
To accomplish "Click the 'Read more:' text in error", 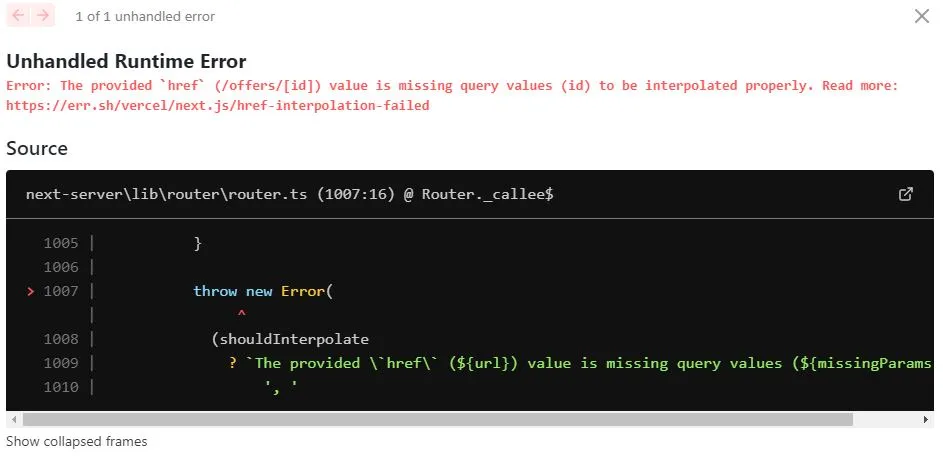I will (860, 85).
